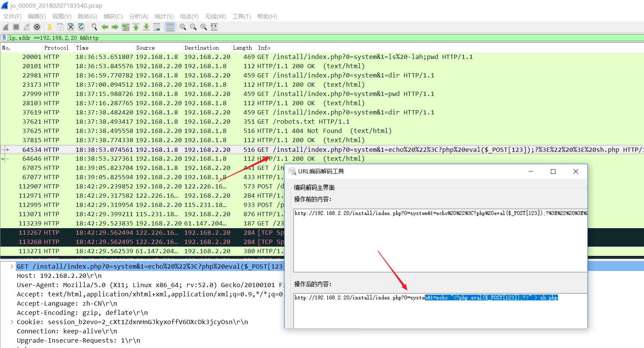Toggle packet colorization rules icon
Screen dimensions: 644x348
[170, 27]
